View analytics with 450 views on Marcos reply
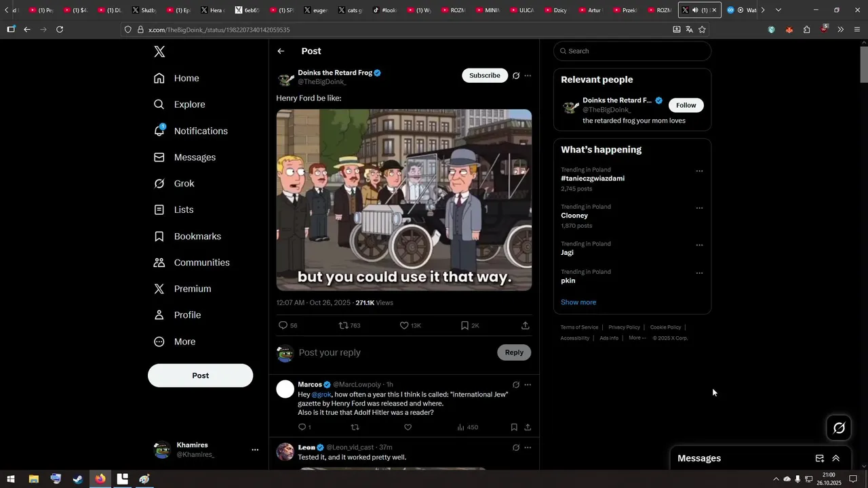Image resolution: width=868 pixels, height=488 pixels. [467, 427]
